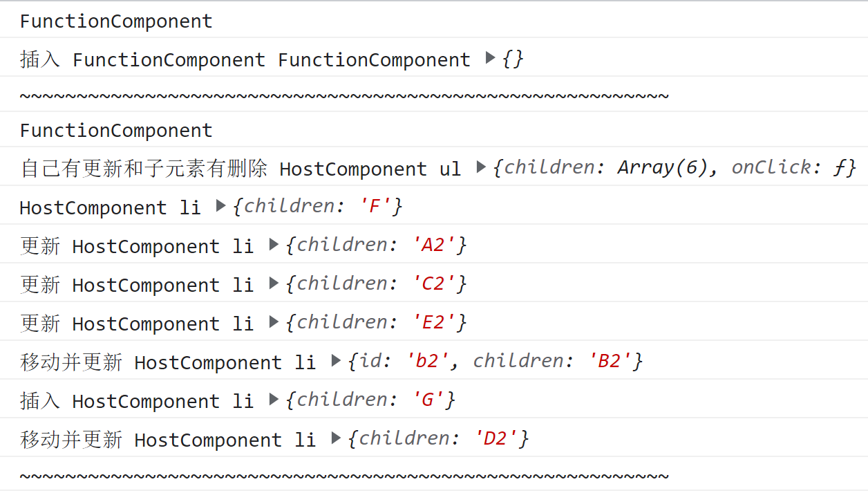The height and width of the screenshot is (493, 868).
Task: Expand the {children: 'A2'} object
Action: pyautogui.click(x=274, y=244)
